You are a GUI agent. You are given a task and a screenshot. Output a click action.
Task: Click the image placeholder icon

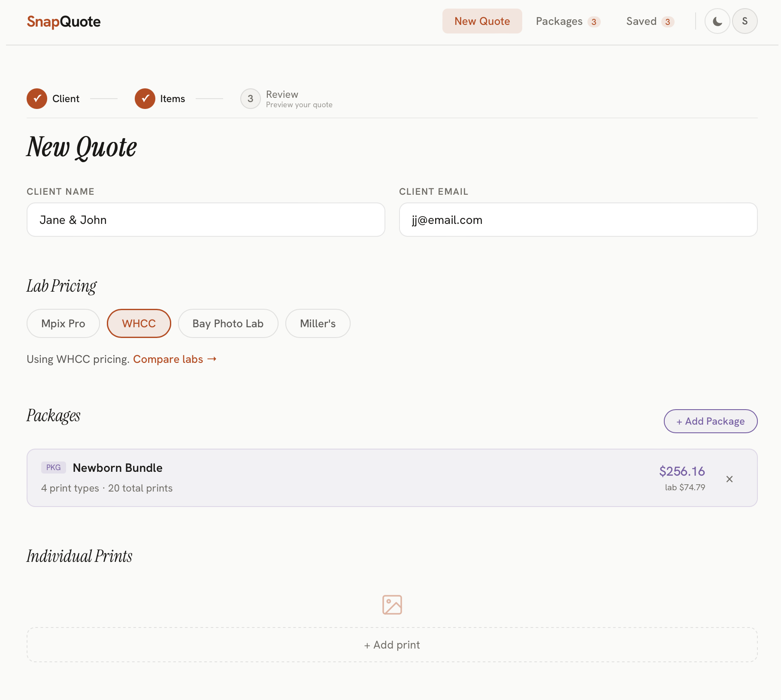pos(392,604)
